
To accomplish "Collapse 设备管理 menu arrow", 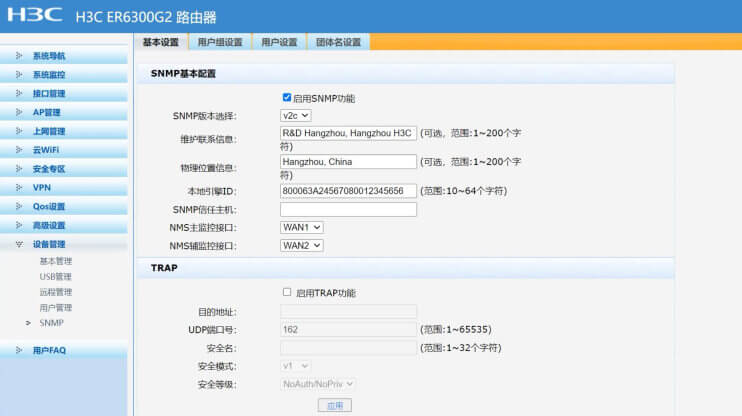I will (x=19, y=244).
